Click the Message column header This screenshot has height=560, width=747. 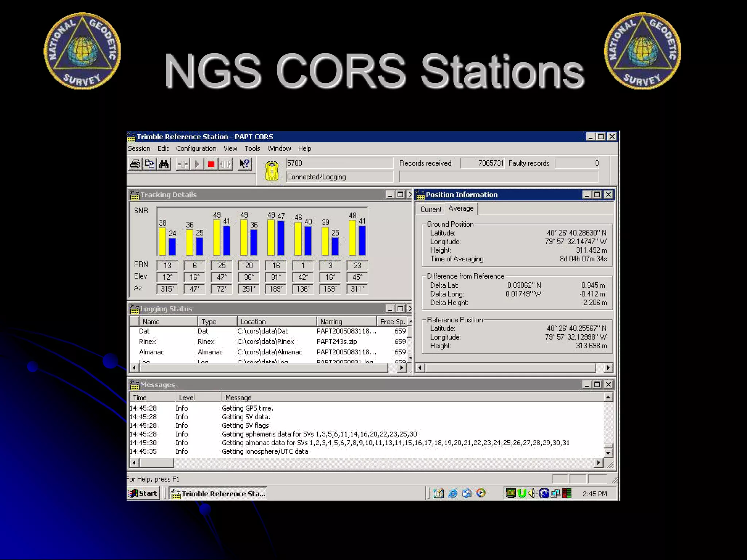coord(412,397)
